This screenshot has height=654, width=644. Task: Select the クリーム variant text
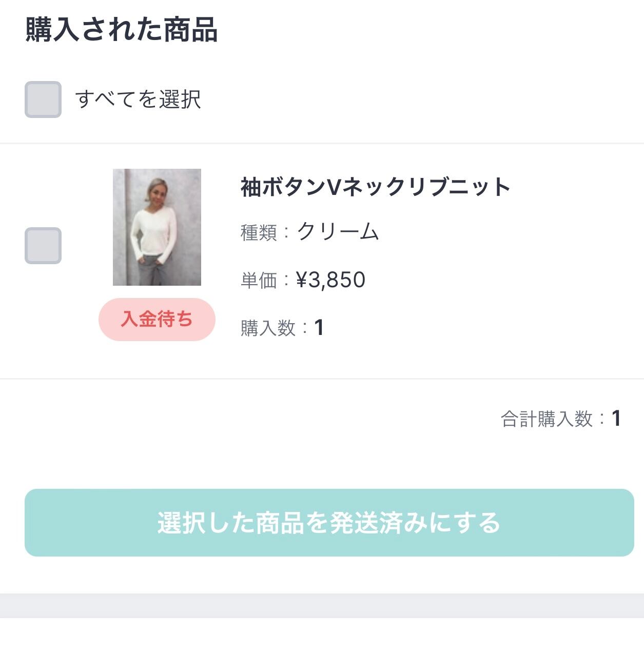338,232
